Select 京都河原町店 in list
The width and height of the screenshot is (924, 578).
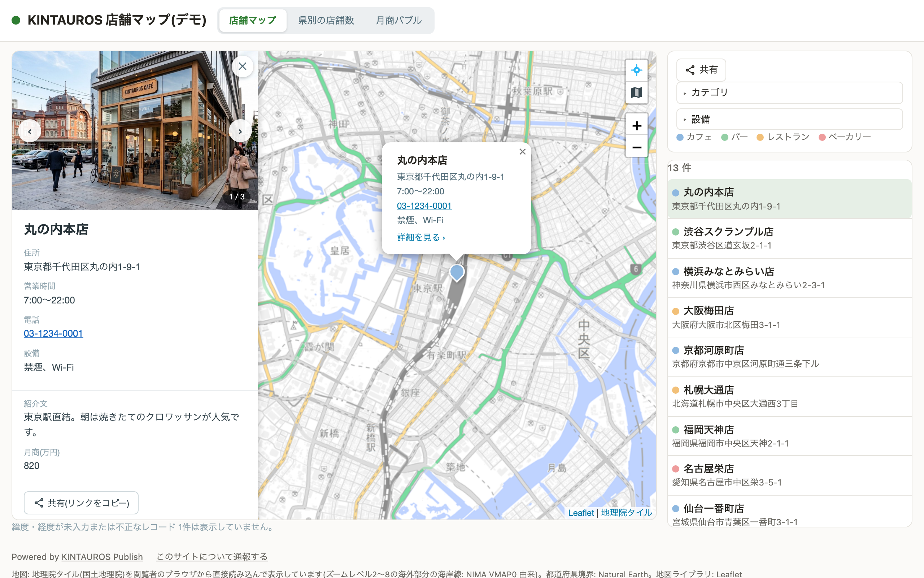pos(789,357)
